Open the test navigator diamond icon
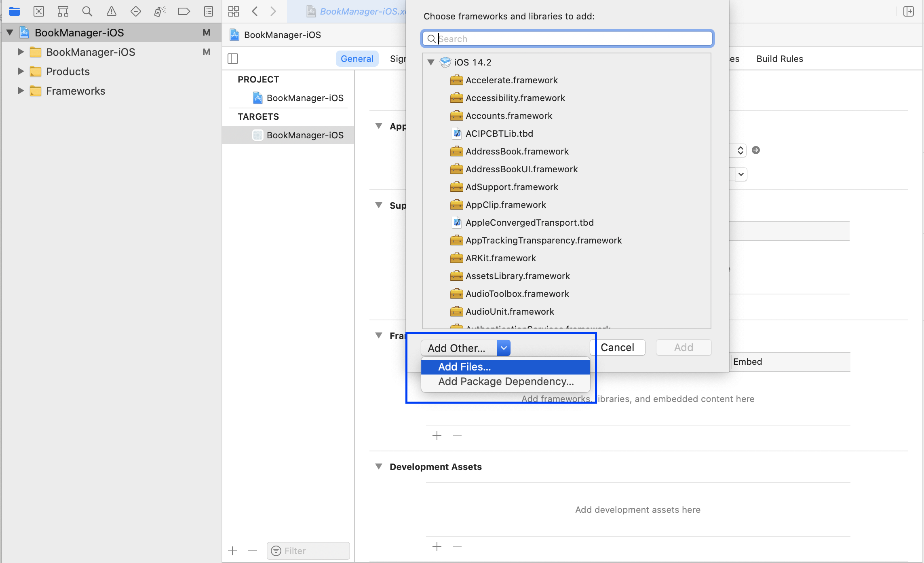 click(136, 11)
